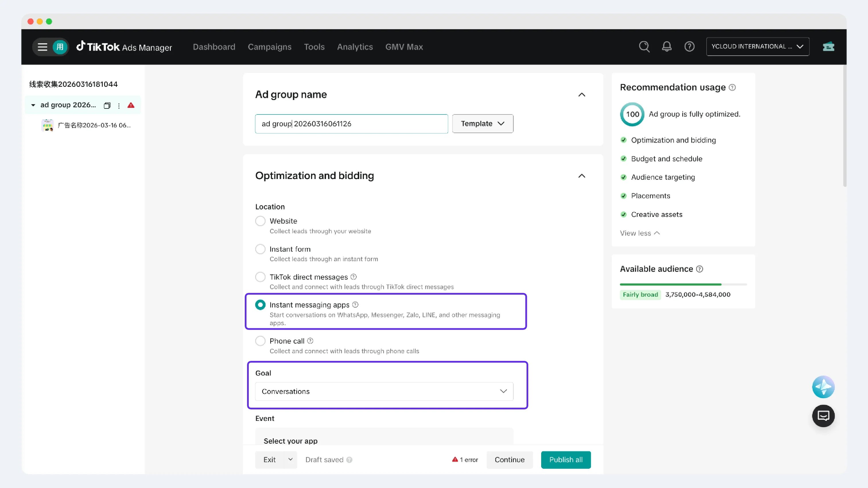The image size is (868, 488).
Task: Click info icon beside Draft saved
Action: (349, 460)
